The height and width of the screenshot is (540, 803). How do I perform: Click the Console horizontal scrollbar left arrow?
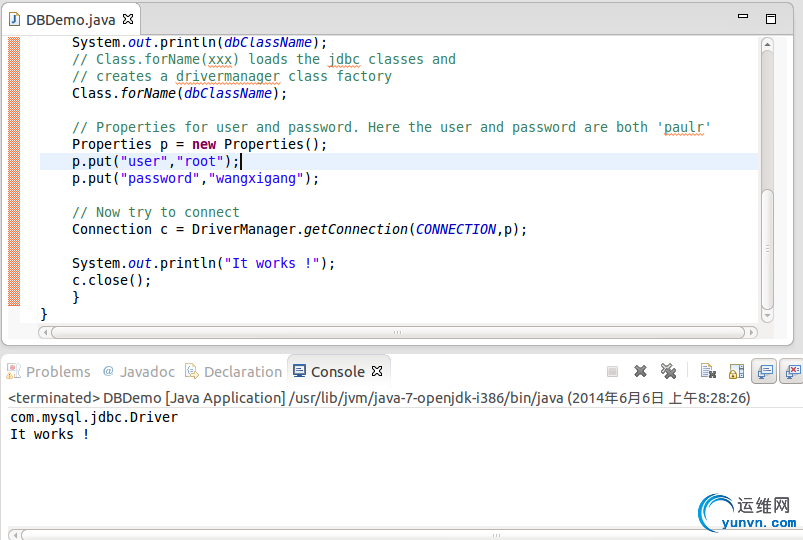coord(15,535)
